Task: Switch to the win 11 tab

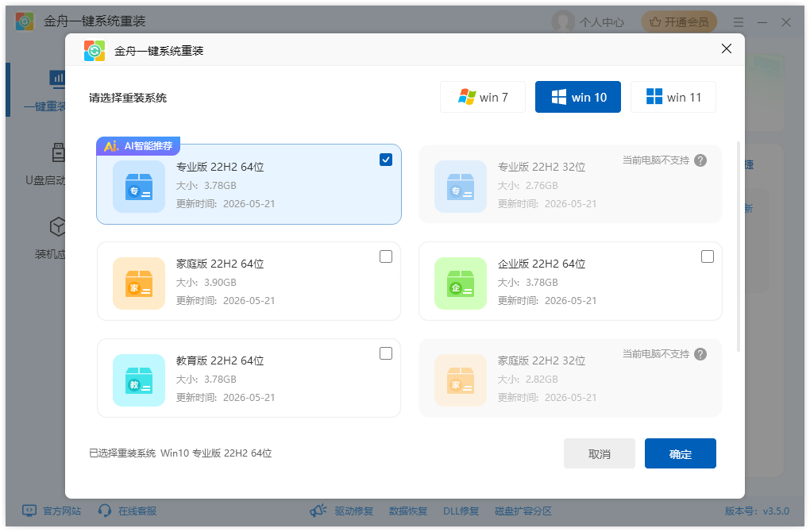Action: coord(673,97)
